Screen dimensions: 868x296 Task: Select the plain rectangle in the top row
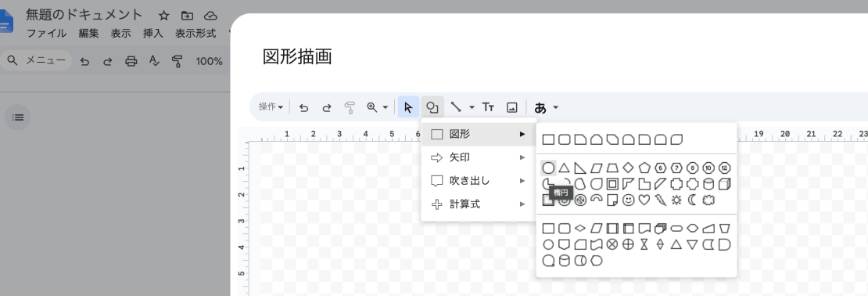click(548, 139)
